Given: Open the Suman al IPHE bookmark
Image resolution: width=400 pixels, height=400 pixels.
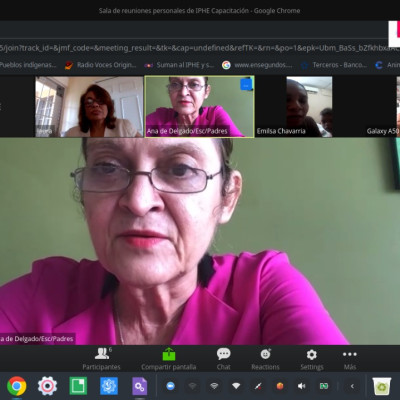Looking at the screenshot, I should coord(179,65).
